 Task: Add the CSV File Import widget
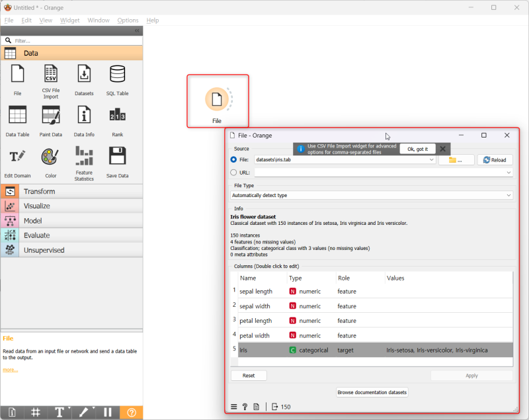click(x=51, y=81)
